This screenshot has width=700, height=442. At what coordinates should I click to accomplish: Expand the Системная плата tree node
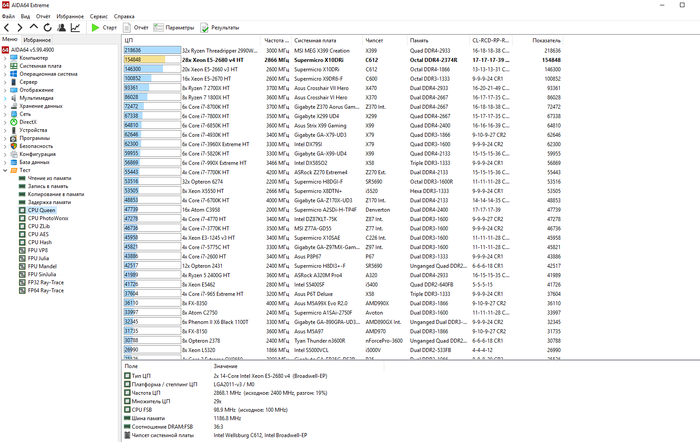click(5, 66)
